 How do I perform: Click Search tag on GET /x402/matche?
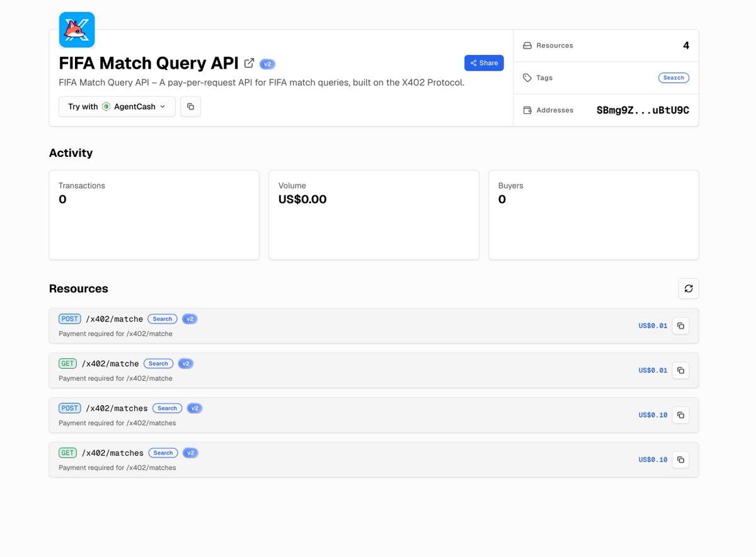pos(158,364)
